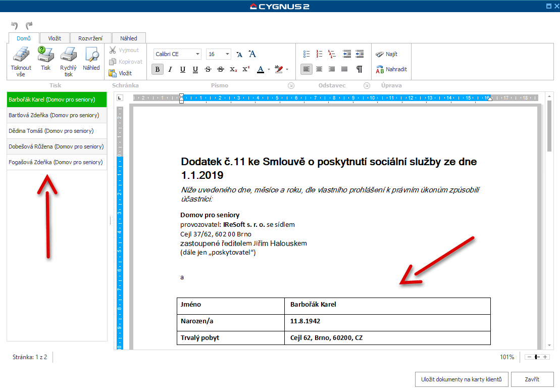Show paragraph formatting marks
560x392 pixels.
click(360, 69)
